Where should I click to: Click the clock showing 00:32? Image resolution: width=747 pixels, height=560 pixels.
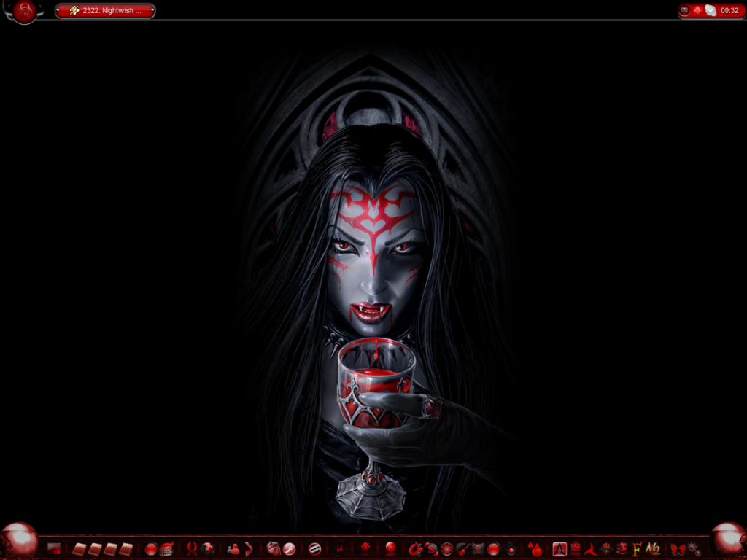729,11
